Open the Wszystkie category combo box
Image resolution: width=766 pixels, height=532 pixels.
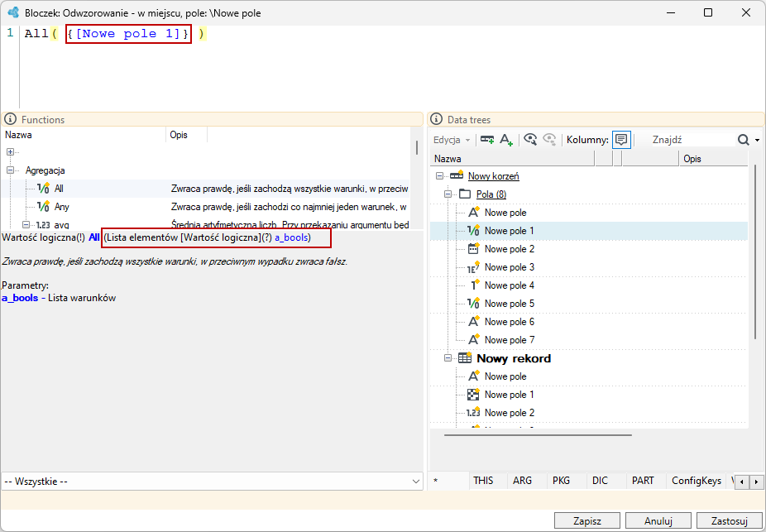click(212, 482)
